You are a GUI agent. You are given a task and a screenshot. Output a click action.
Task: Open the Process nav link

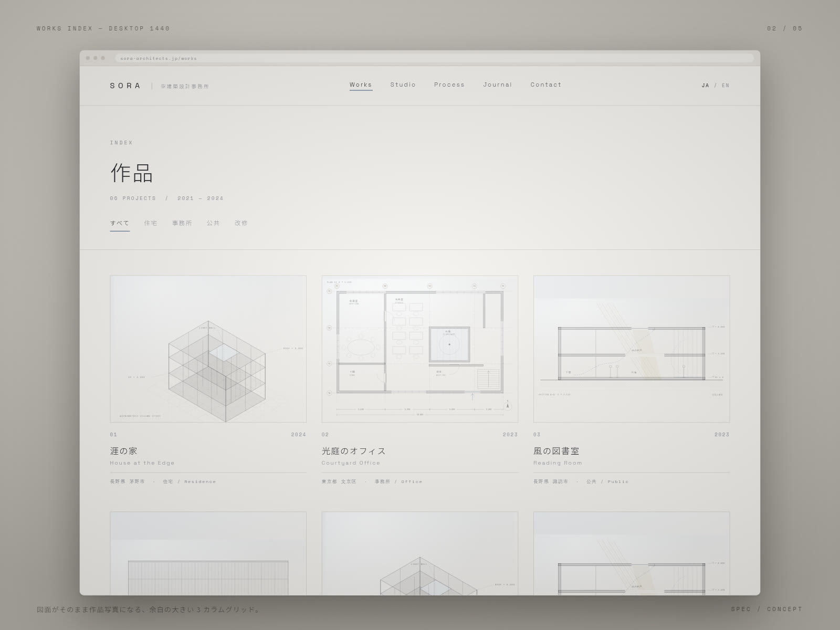[449, 85]
